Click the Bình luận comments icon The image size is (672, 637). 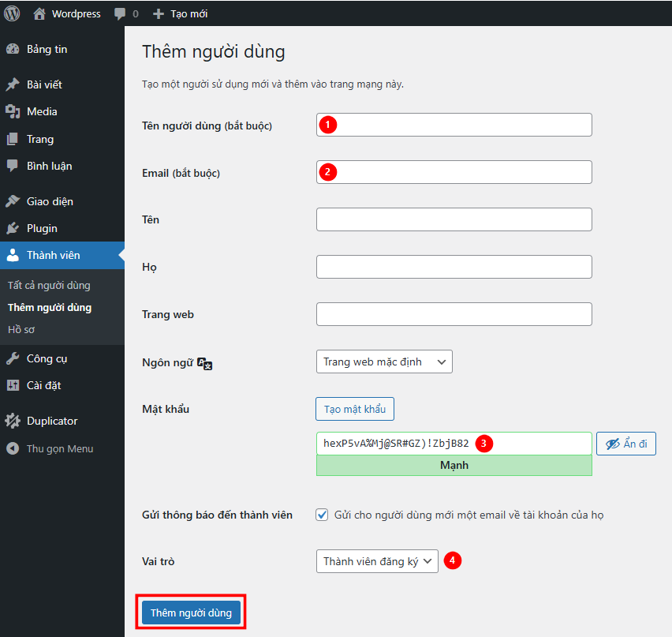click(13, 166)
